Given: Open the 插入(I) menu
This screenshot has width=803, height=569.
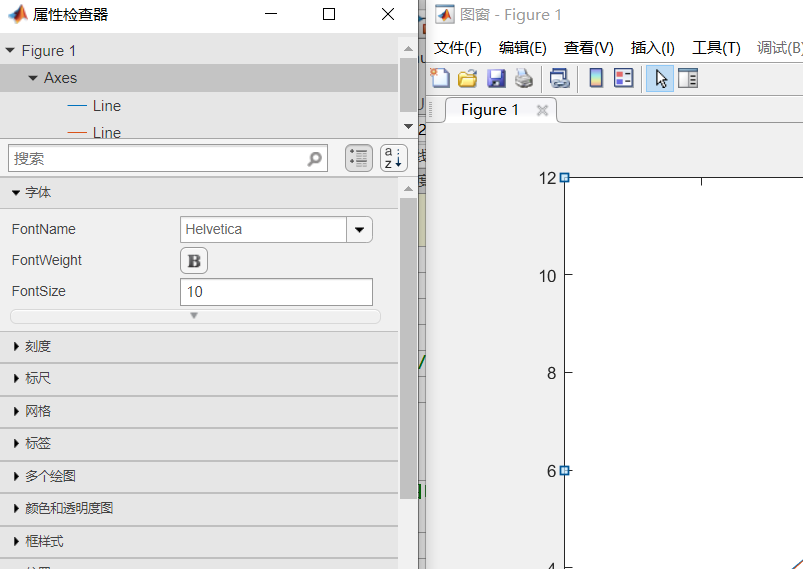Looking at the screenshot, I should pos(652,48).
